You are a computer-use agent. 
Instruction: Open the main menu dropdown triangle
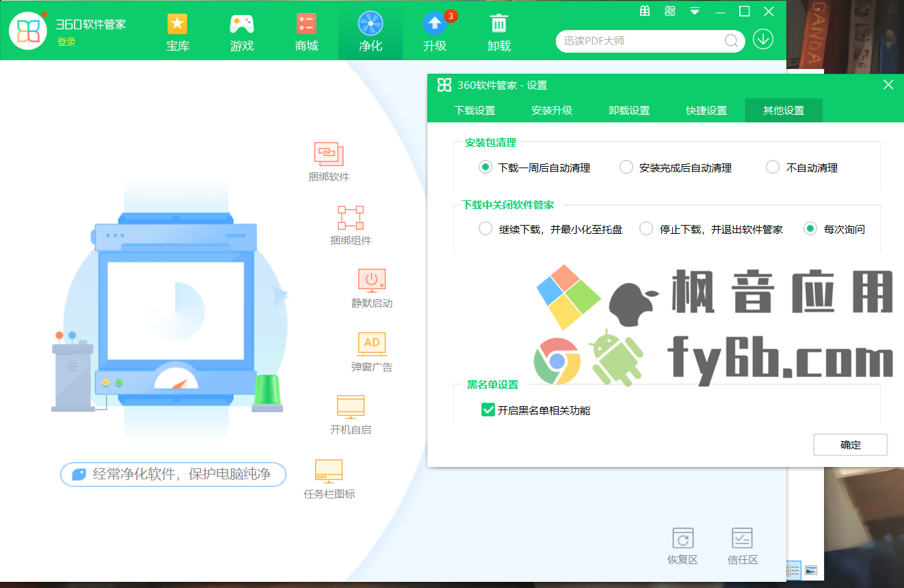(x=695, y=11)
